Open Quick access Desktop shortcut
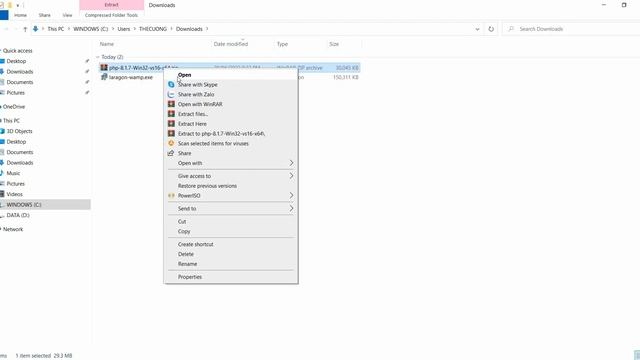 16,61
